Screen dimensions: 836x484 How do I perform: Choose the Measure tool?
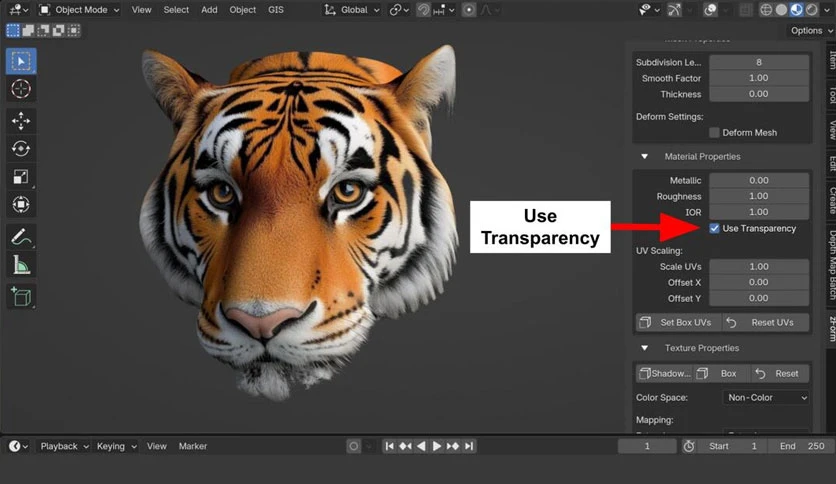point(21,264)
